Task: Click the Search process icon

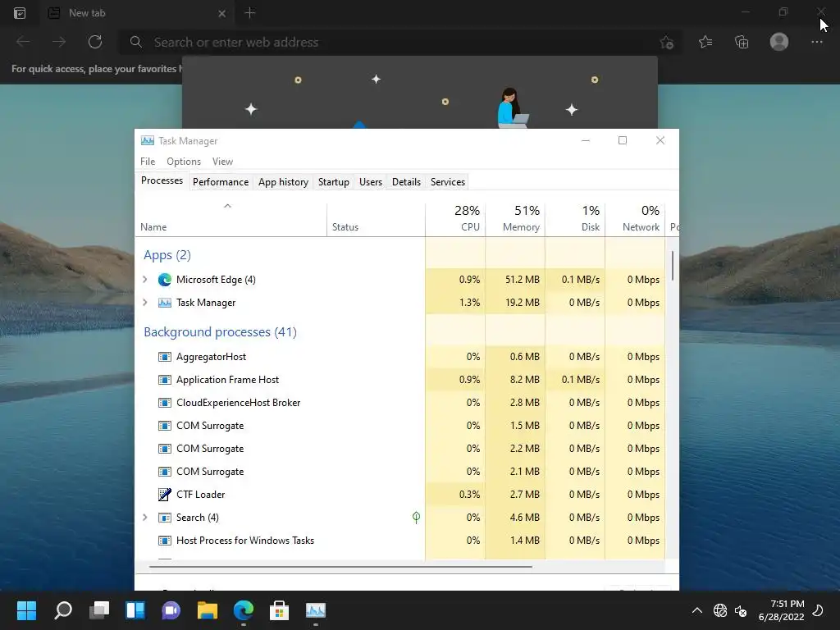Action: pos(164,518)
